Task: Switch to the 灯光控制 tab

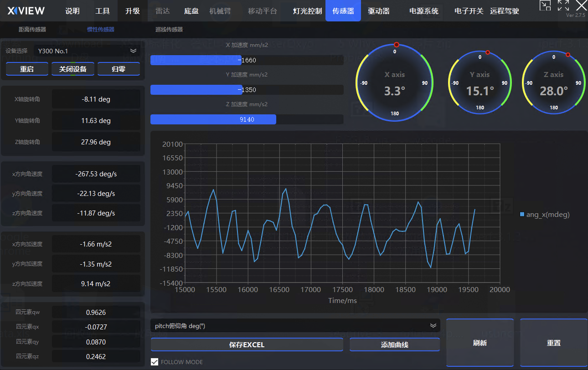Action: 308,11
